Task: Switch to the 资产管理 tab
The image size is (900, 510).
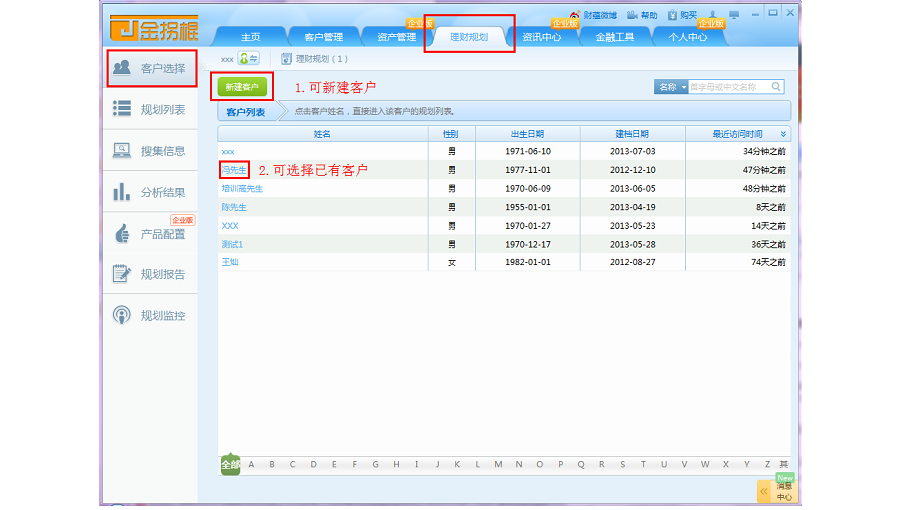Action: pyautogui.click(x=396, y=38)
